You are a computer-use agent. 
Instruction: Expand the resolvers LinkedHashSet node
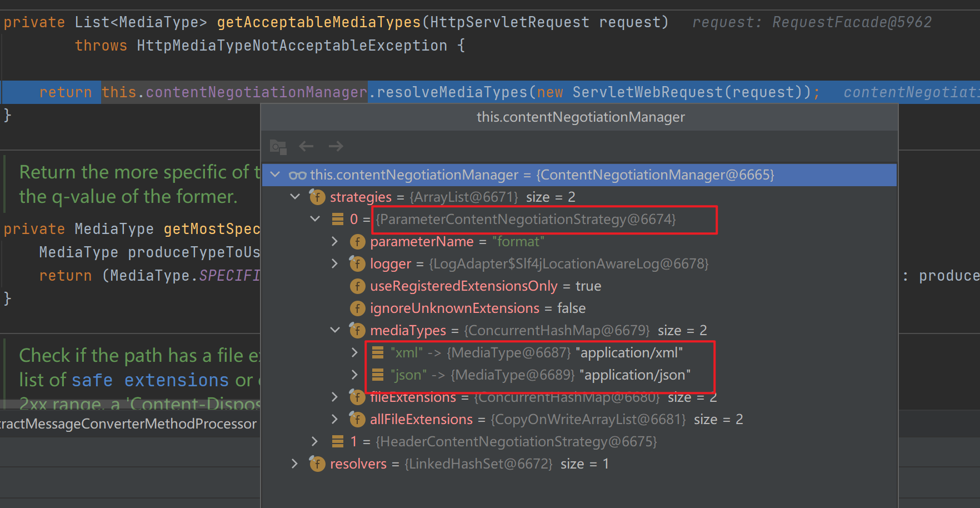[x=295, y=464]
